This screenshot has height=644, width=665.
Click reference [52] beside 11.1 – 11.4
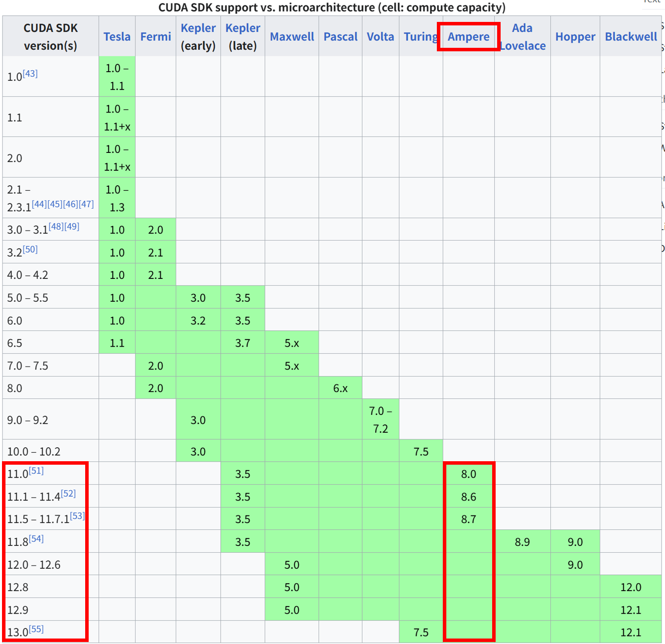(x=68, y=494)
